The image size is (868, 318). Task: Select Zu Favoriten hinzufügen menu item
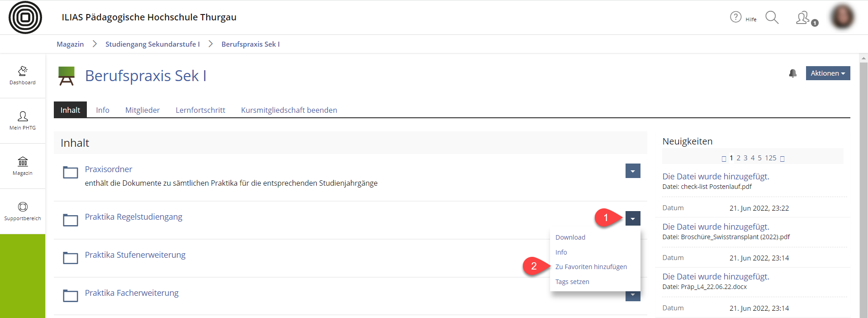(591, 267)
